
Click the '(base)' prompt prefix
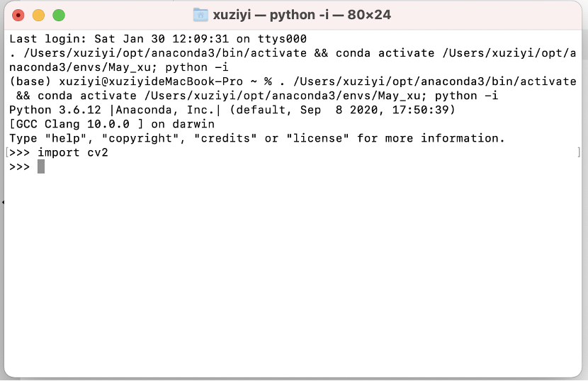(x=30, y=81)
